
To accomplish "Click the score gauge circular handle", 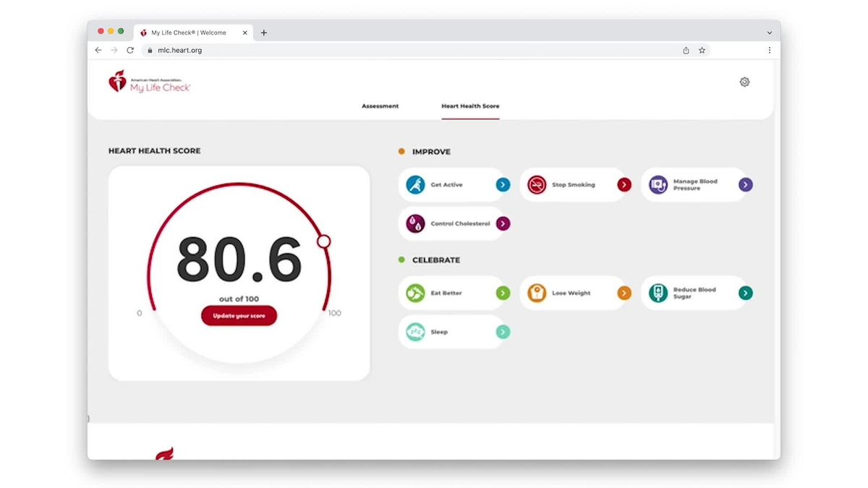I will coord(324,241).
